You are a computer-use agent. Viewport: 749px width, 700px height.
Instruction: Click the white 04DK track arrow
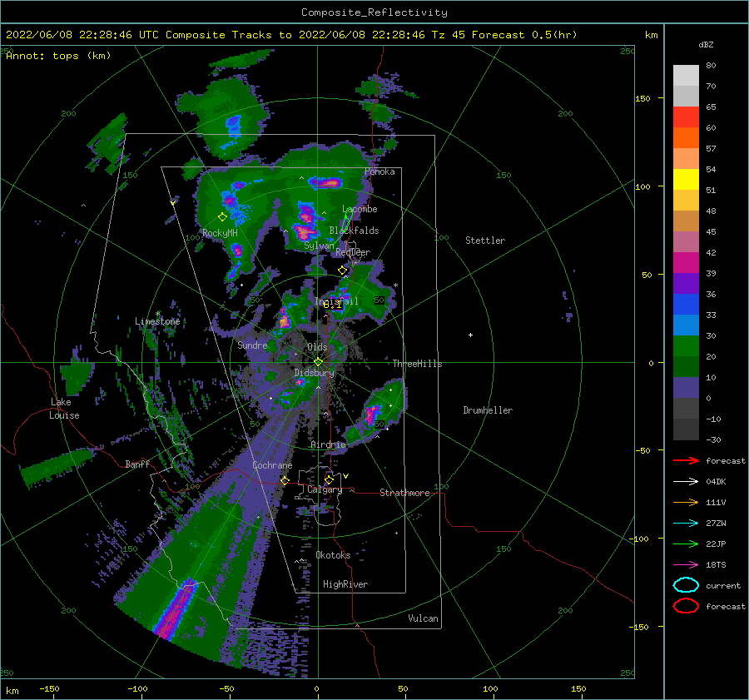click(686, 482)
